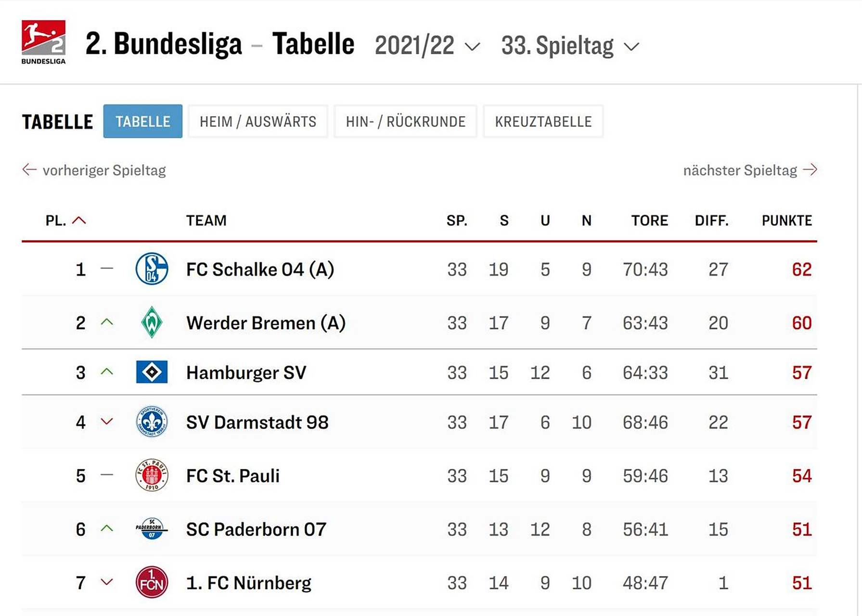The image size is (862, 616).
Task: Select the blue TABELLE tab
Action: click(142, 121)
